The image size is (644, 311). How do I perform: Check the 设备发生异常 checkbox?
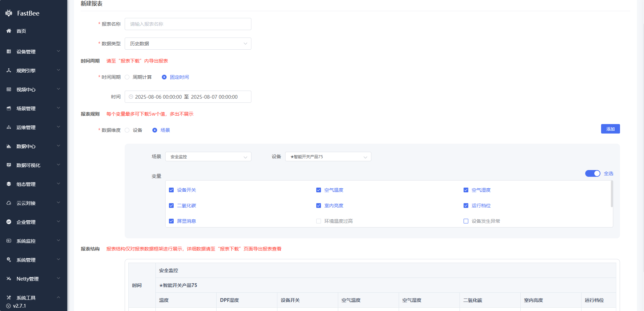click(x=466, y=221)
